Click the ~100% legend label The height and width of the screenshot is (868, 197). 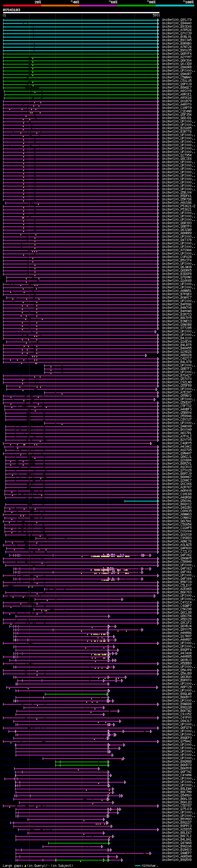(188, 2)
